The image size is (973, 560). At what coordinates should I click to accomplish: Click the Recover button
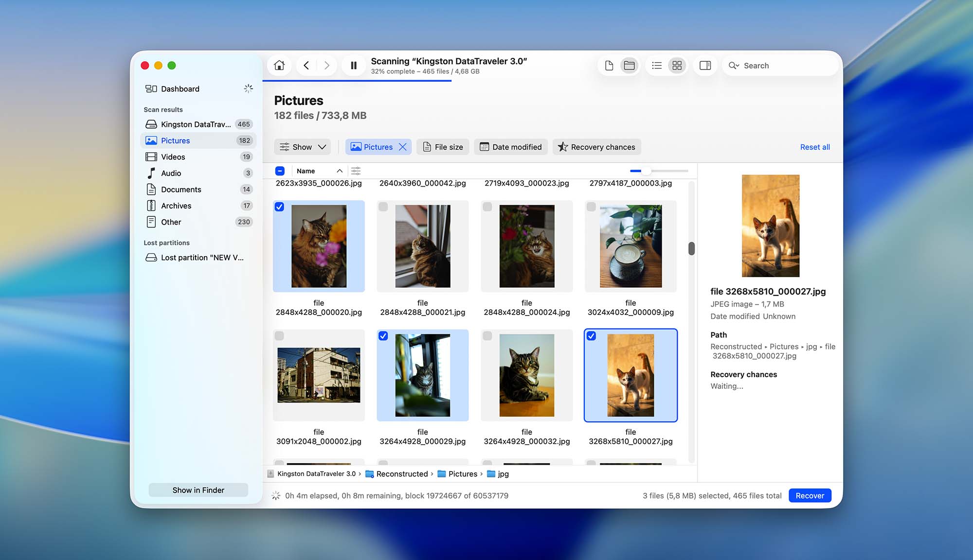tap(810, 495)
